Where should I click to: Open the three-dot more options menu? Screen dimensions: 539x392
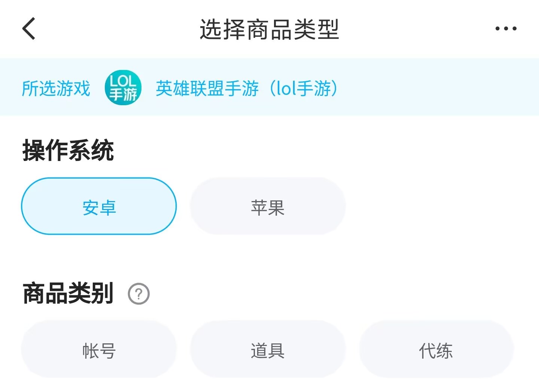point(506,28)
